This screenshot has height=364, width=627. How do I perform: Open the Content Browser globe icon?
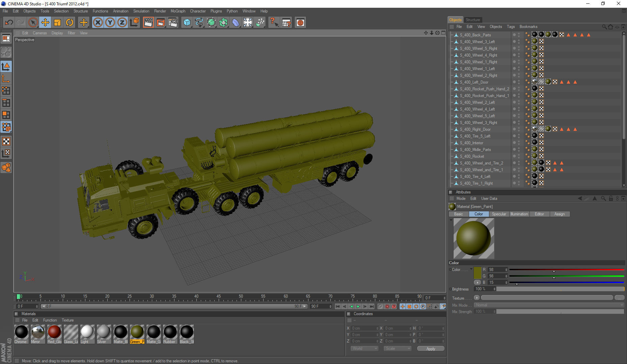(300, 23)
